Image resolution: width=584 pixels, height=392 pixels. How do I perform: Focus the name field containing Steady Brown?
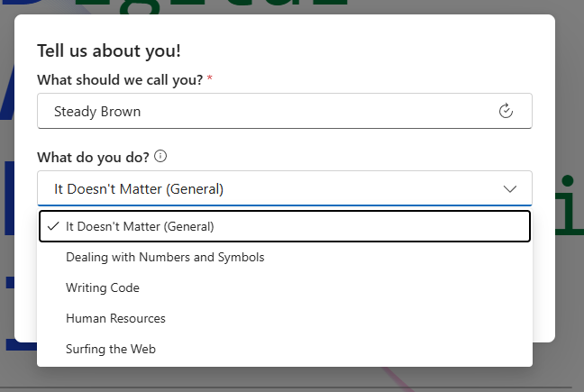(285, 111)
